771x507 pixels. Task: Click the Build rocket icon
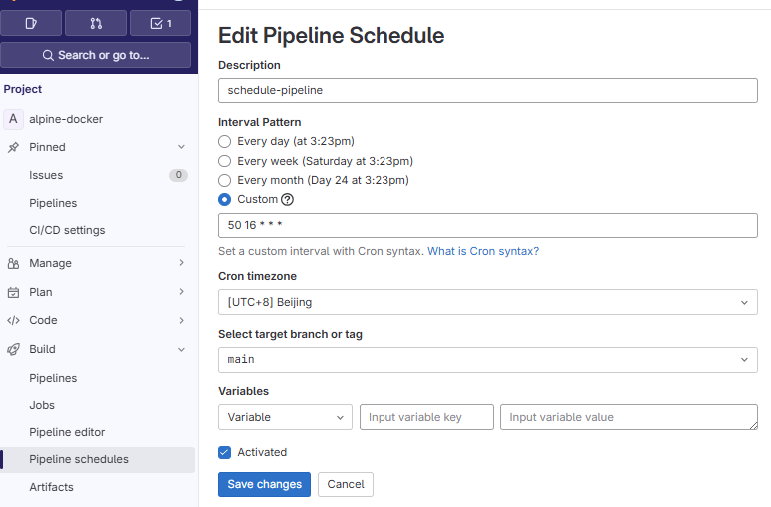tap(13, 349)
